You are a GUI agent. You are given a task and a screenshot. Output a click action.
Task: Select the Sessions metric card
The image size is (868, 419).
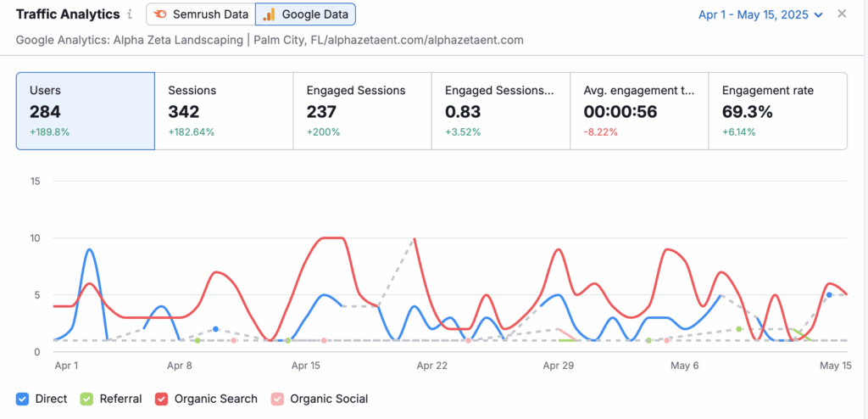coord(224,111)
